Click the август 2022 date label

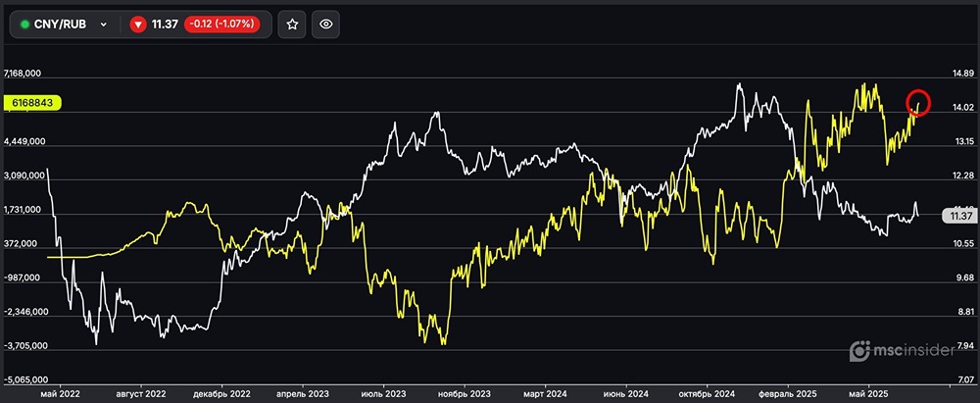tap(141, 395)
